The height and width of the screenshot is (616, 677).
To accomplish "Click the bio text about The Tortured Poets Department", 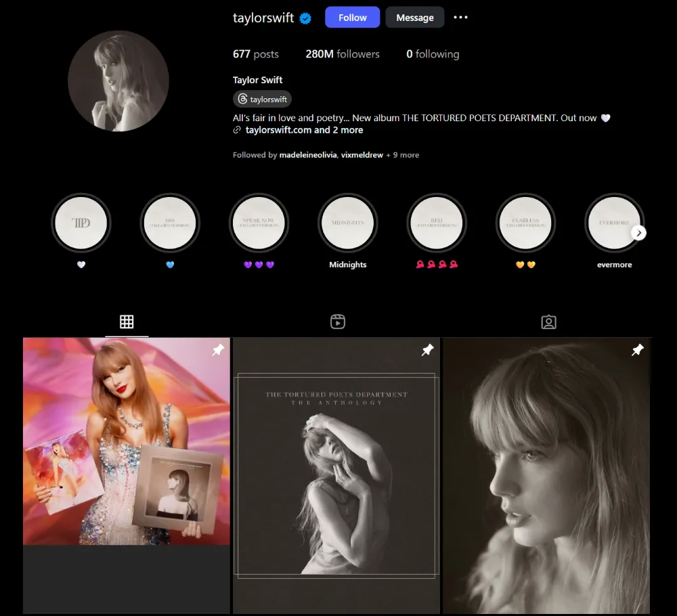I will [421, 118].
